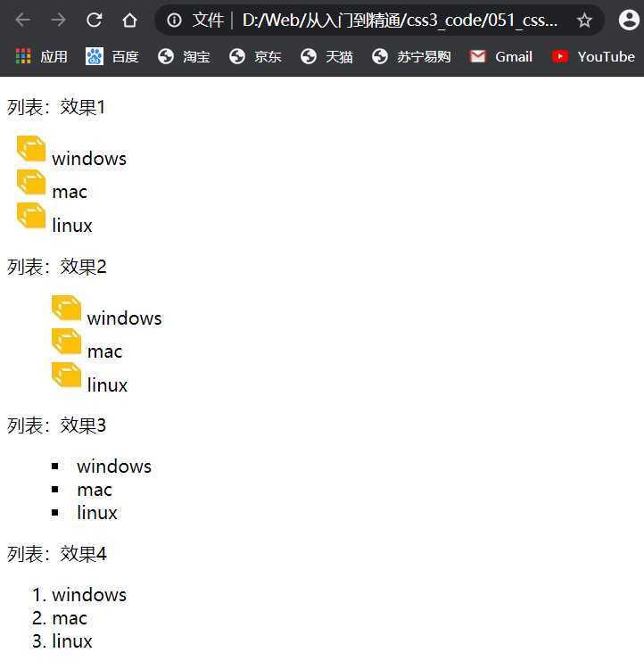Click the globe icon beside 苏宁易购
Image resolution: width=644 pixels, height=669 pixels.
[379, 56]
